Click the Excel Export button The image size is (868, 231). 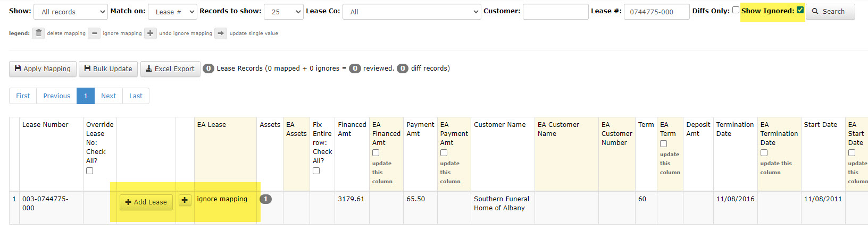[170, 69]
